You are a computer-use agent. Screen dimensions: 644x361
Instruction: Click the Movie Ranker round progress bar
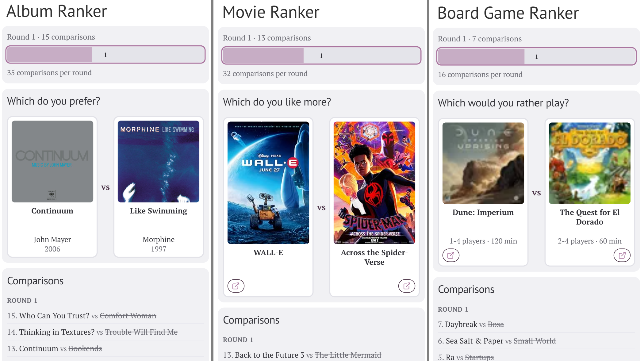321,56
